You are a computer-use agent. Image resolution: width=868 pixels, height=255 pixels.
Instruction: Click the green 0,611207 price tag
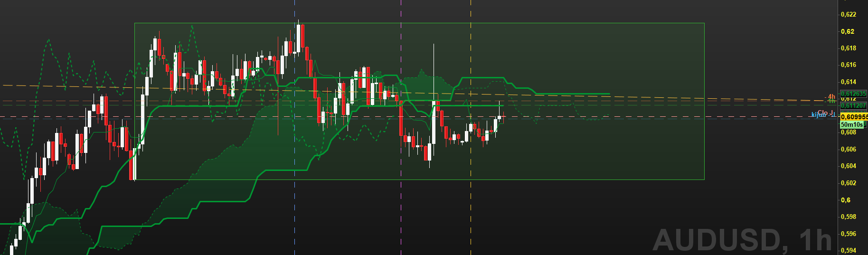(853, 105)
